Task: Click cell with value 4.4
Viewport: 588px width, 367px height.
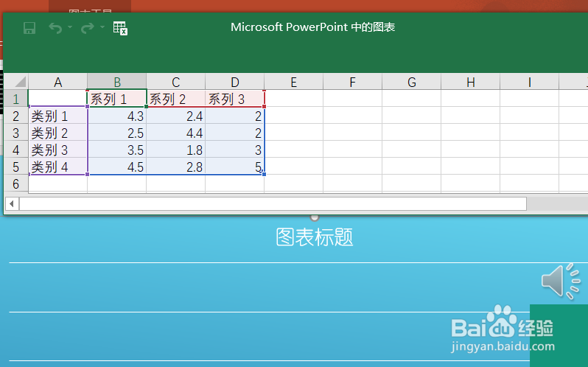Action: (x=176, y=133)
